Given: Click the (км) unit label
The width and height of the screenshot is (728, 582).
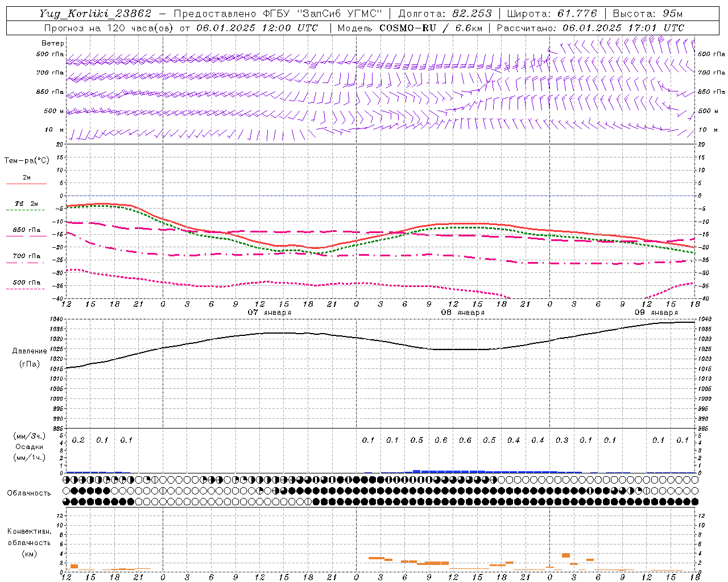Looking at the screenshot, I should tap(29, 554).
